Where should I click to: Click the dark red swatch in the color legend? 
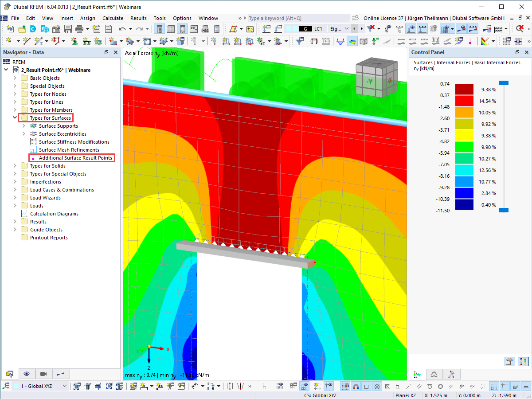coord(463,88)
